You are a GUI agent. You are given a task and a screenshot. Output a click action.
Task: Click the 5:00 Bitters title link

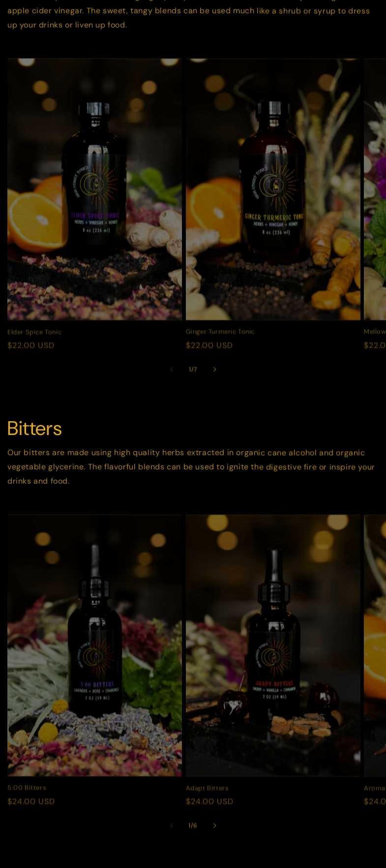[27, 788]
